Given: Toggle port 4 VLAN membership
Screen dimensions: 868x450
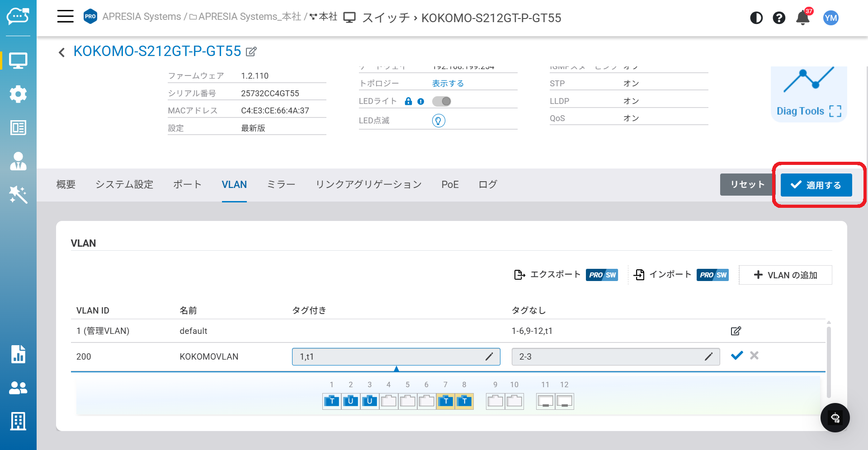Looking at the screenshot, I should (388, 401).
